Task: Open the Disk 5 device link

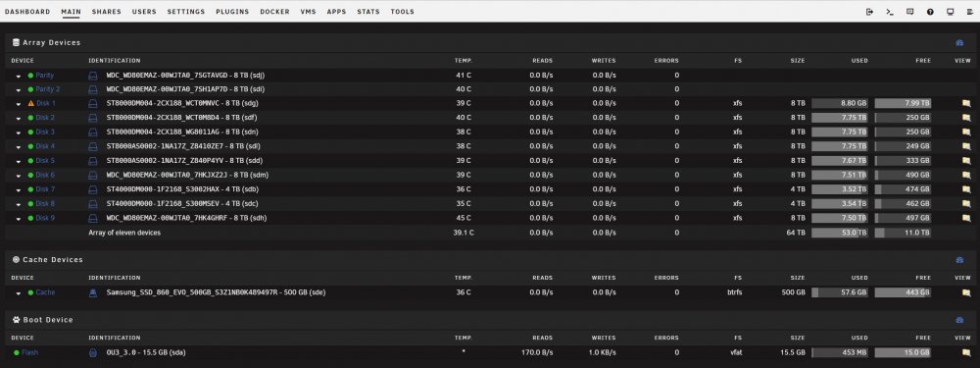Action: tap(45, 161)
